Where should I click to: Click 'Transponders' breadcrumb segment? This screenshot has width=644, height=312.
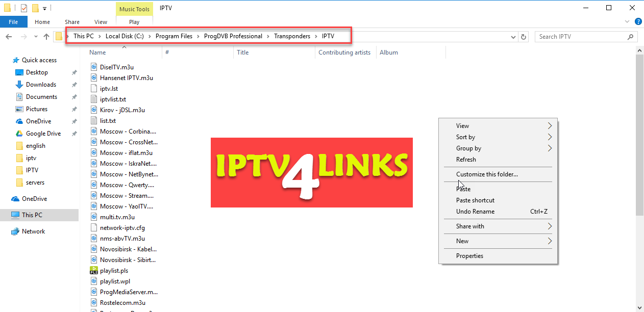pos(292,36)
